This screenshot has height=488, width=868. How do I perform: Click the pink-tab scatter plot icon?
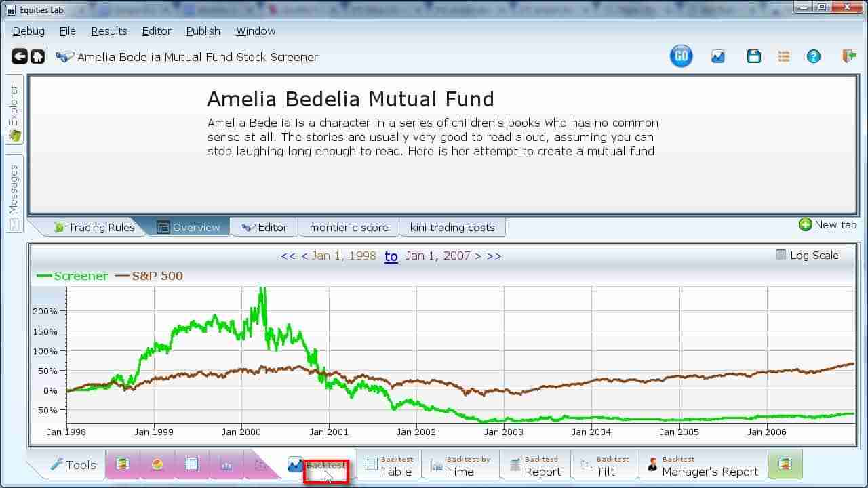[260, 465]
